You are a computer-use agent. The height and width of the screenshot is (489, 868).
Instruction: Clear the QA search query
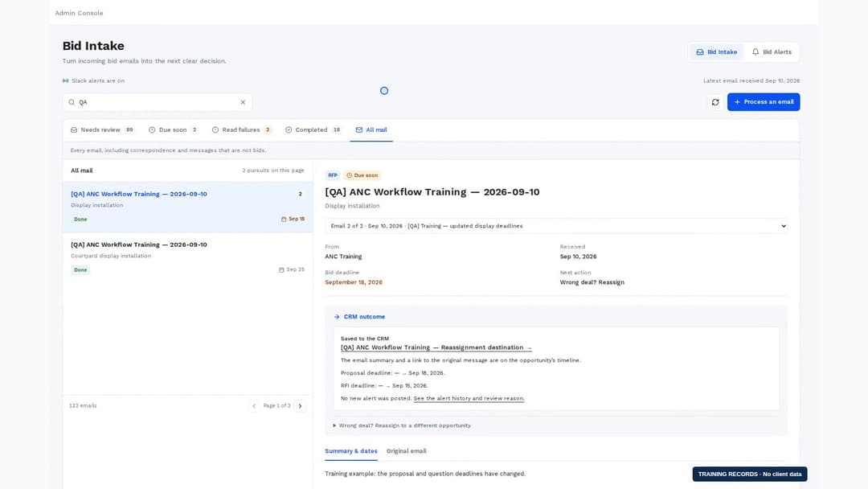click(x=243, y=102)
